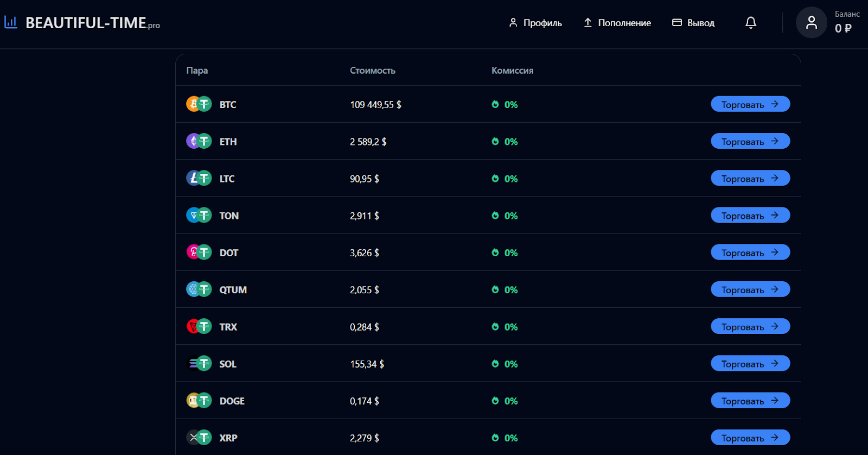
Task: Select the XRP pair name
Action: coord(228,438)
